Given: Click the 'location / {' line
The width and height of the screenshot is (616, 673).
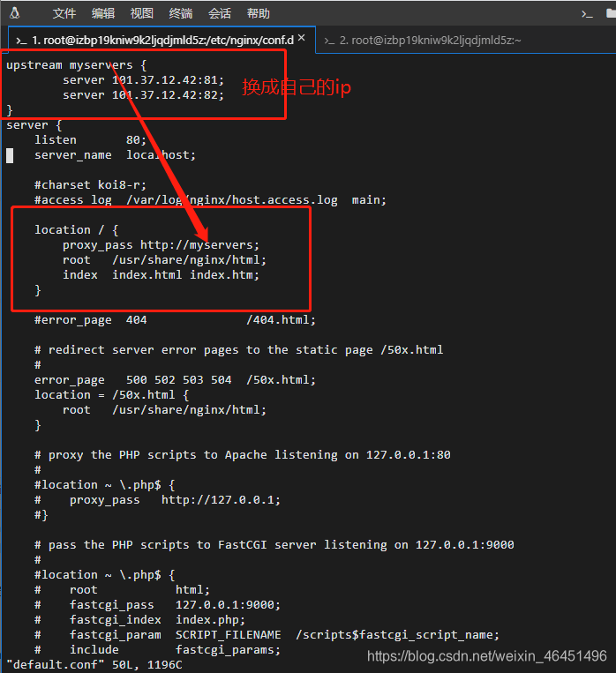Looking at the screenshot, I should coord(77,230).
